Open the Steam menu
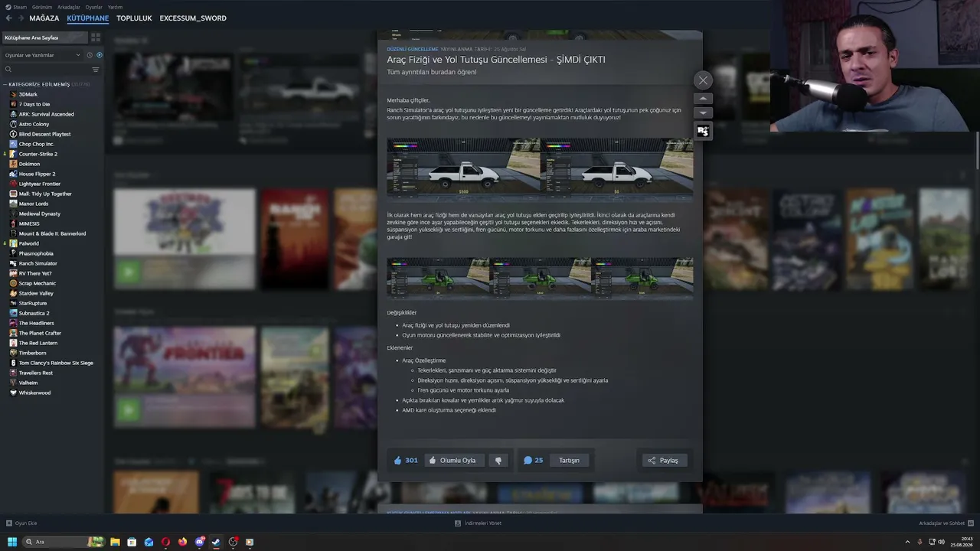 17,7
